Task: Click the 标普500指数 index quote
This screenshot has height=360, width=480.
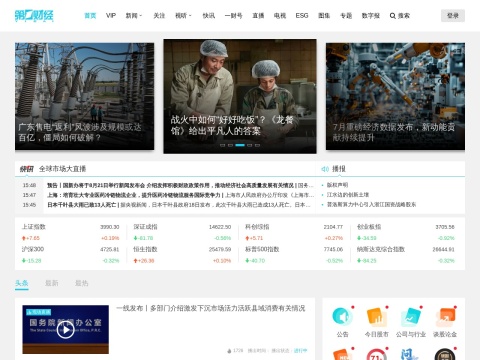Action: (294, 255)
